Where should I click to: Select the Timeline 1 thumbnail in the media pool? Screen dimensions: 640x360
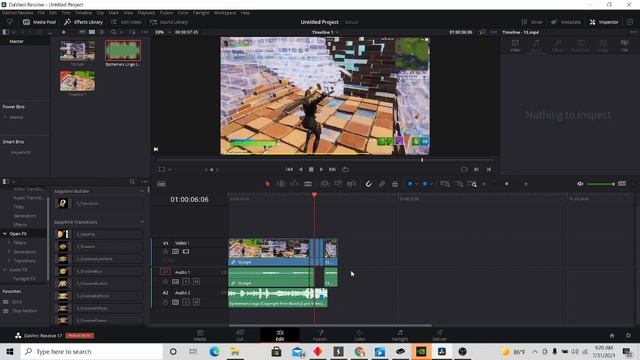coord(77,81)
